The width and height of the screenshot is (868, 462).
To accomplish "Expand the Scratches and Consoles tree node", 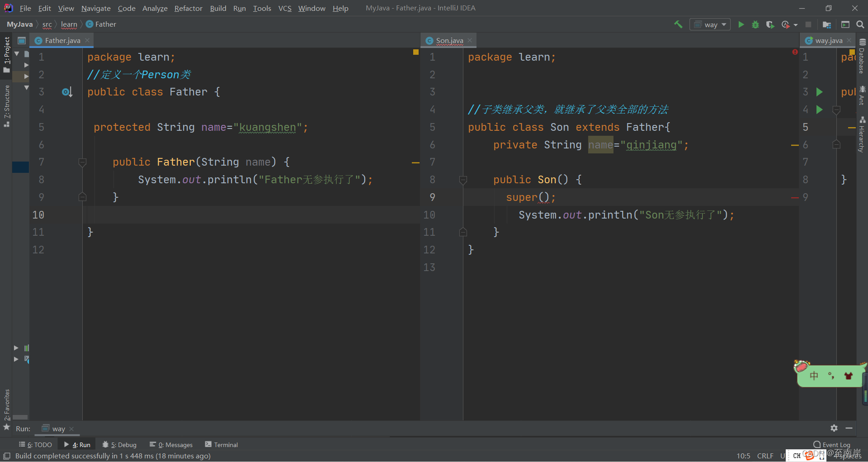I will (x=16, y=359).
